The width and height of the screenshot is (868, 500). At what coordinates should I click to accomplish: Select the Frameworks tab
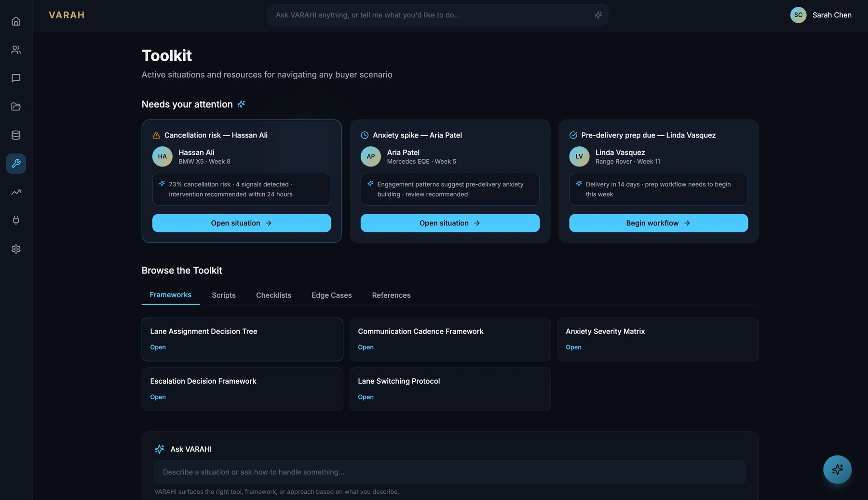click(170, 295)
